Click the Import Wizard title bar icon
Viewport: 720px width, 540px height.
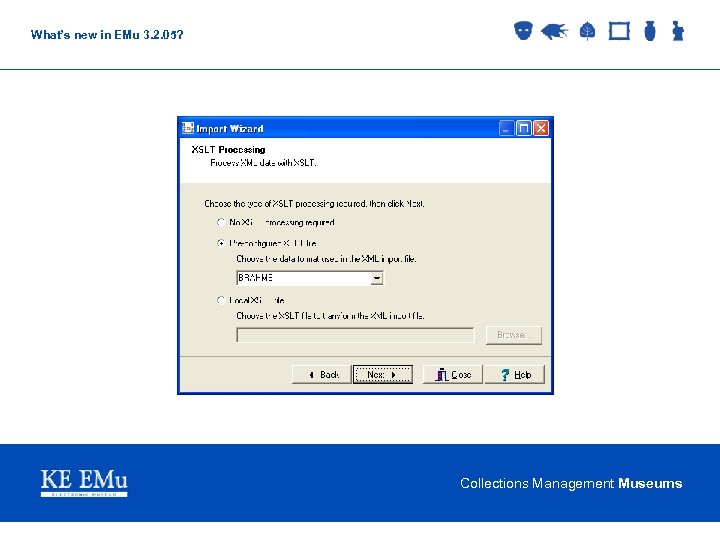(x=188, y=128)
